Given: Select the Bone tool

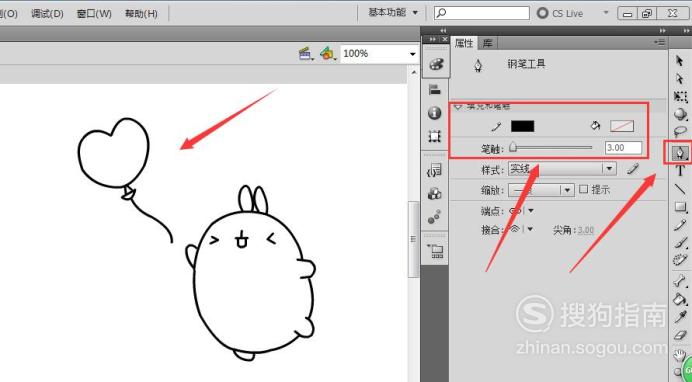Looking at the screenshot, I should tap(680, 281).
